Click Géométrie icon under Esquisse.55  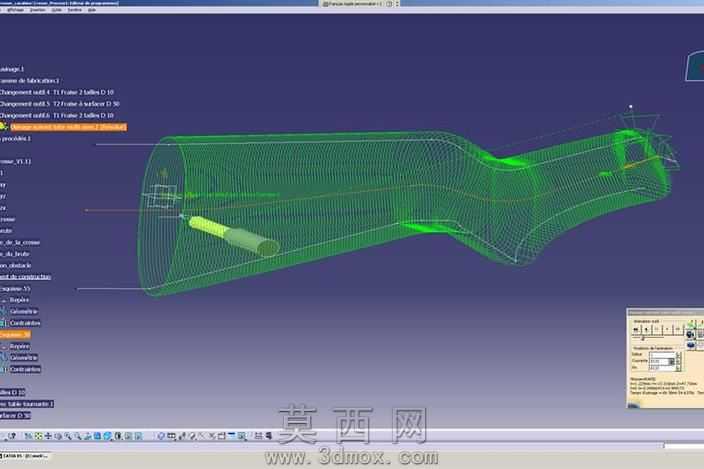tap(3, 311)
